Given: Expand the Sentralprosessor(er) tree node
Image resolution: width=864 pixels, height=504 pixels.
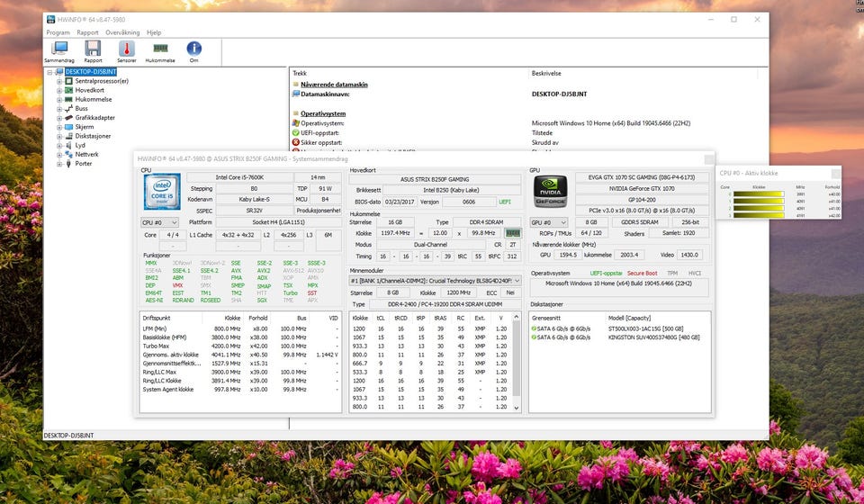Looking at the screenshot, I should [x=59, y=81].
